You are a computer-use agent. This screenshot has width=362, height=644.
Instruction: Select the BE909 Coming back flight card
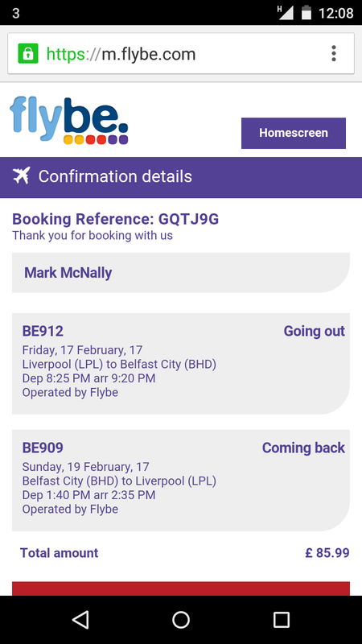click(181, 481)
